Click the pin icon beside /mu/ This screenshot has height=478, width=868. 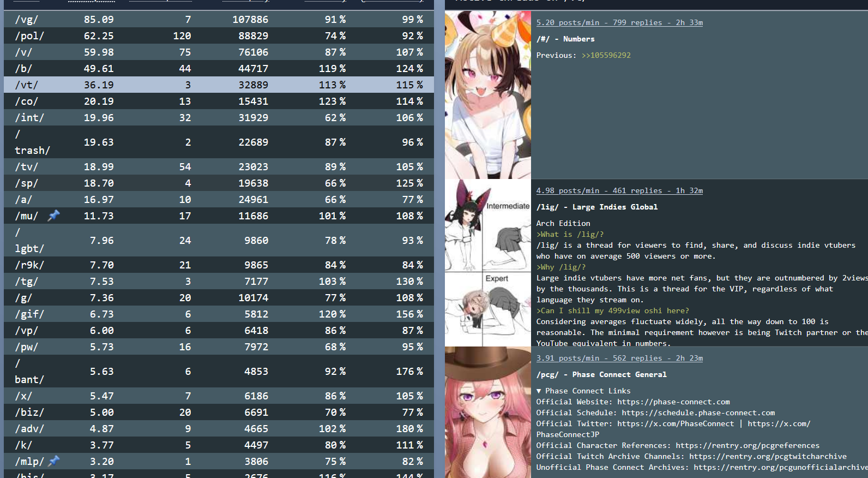point(53,216)
